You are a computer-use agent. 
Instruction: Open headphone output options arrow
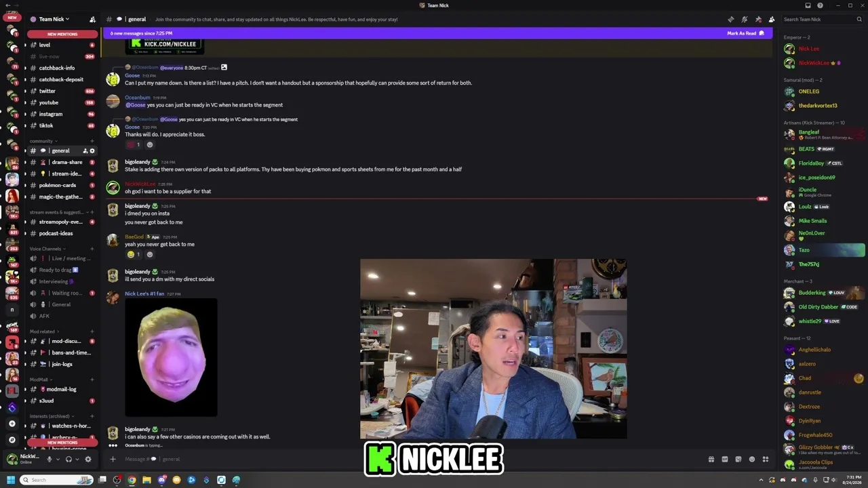(x=77, y=459)
